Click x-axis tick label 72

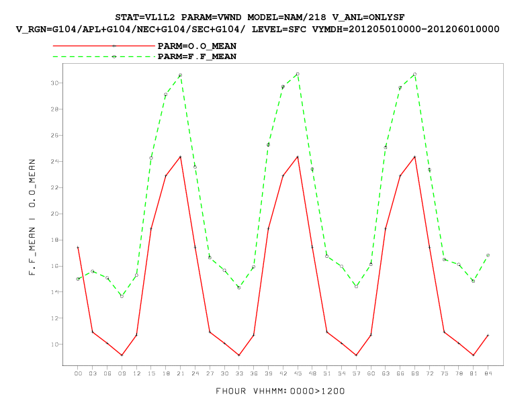pyautogui.click(x=429, y=373)
